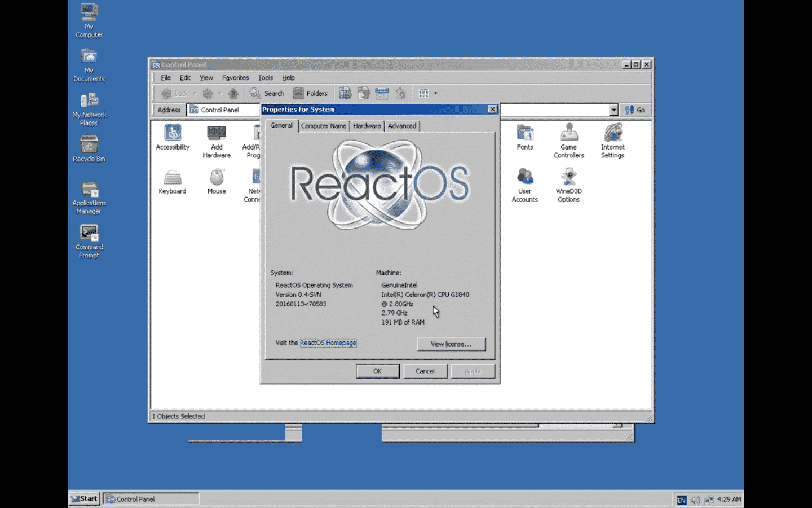
Task: Switch to the Hardware tab
Action: coord(367,126)
